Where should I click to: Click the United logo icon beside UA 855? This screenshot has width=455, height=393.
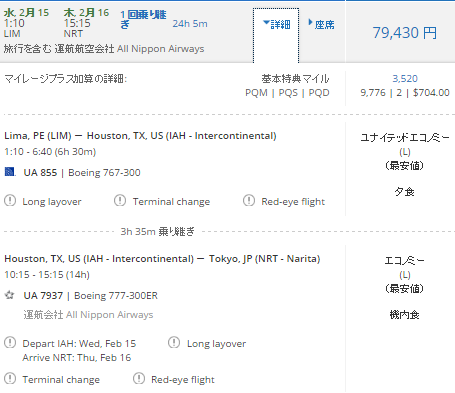(10, 172)
